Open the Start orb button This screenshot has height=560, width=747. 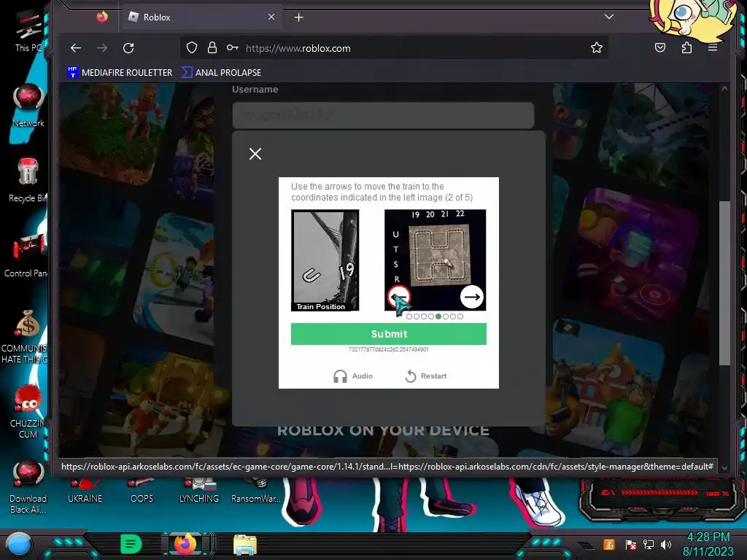click(19, 545)
